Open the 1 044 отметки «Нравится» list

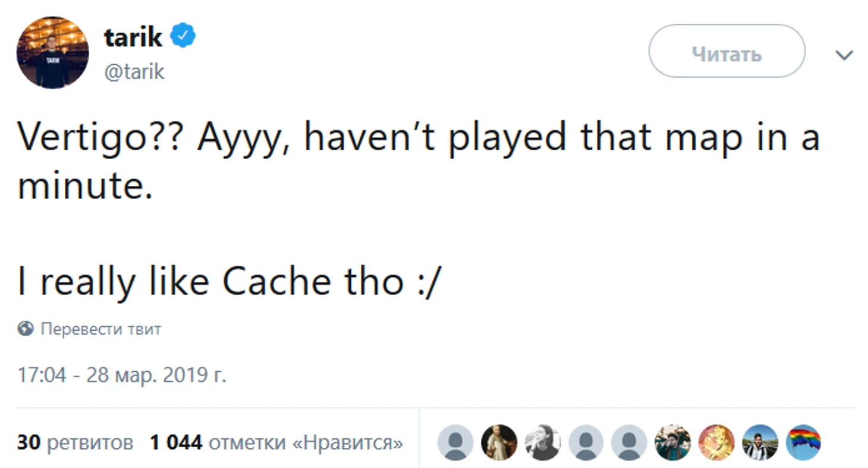coord(276,442)
